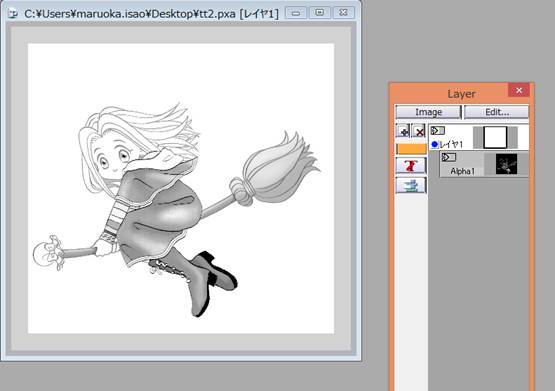Screen dimensions: 555x391
Task: Select the レイヤ1 layer name
Action: (x=451, y=144)
